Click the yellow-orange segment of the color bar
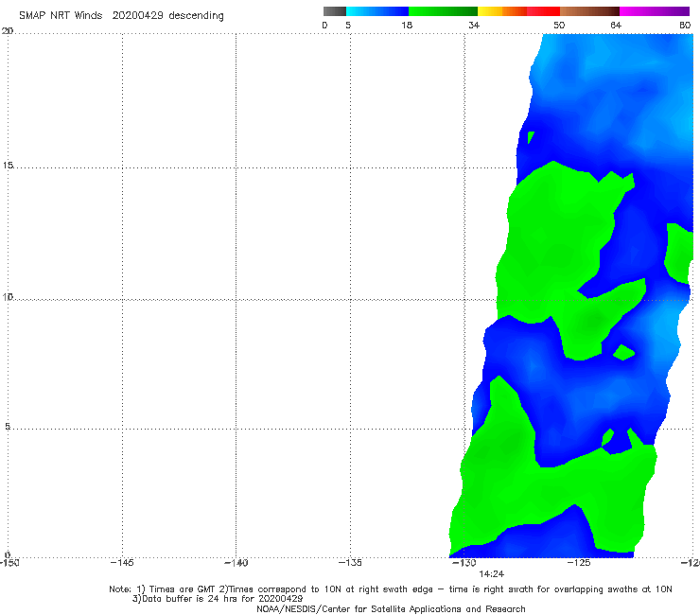The height and width of the screenshot is (615, 700). (x=502, y=11)
